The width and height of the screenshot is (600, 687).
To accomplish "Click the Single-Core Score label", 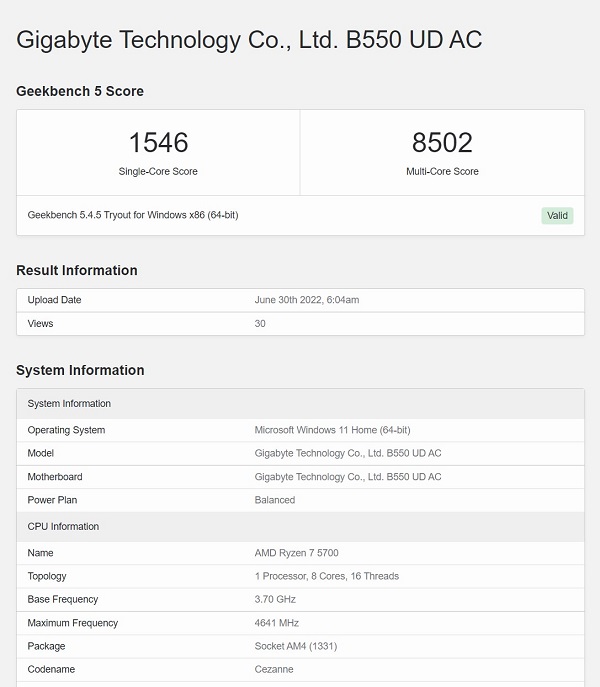I will pyautogui.click(x=158, y=171).
